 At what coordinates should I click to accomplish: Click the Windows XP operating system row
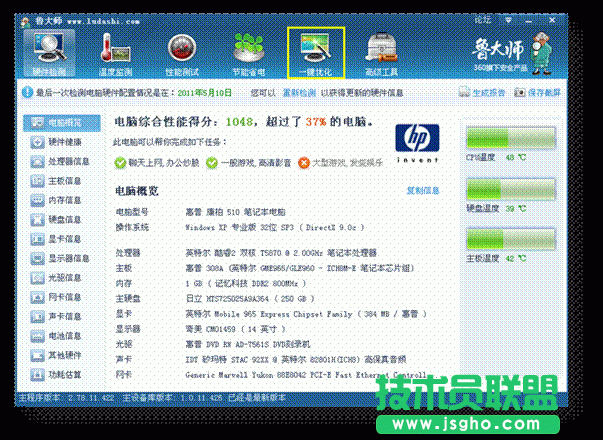click(x=240, y=227)
